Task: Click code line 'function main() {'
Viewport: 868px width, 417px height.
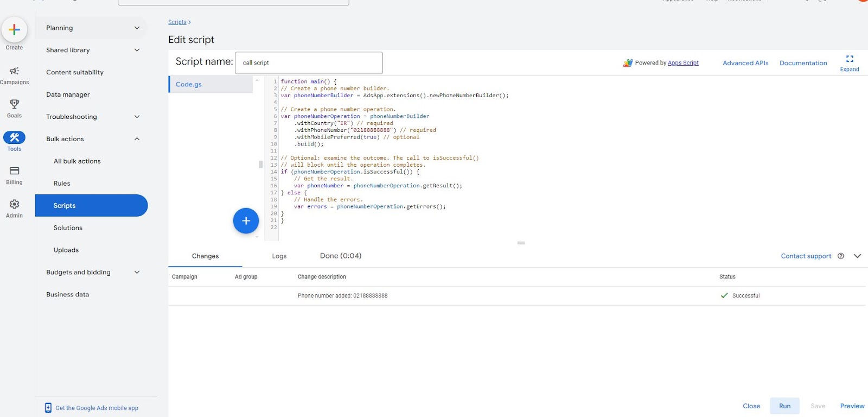Action: point(309,81)
